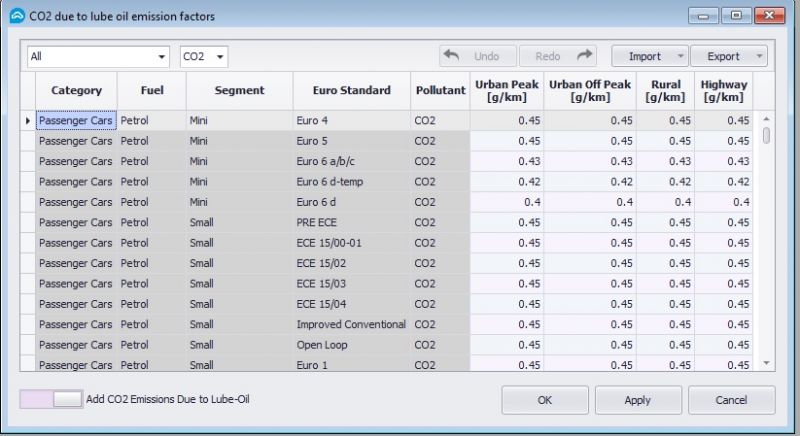Click Urban Off Peak 0.4 in Euro 6 d row
This screenshot has height=436, width=800.
[x=590, y=202]
